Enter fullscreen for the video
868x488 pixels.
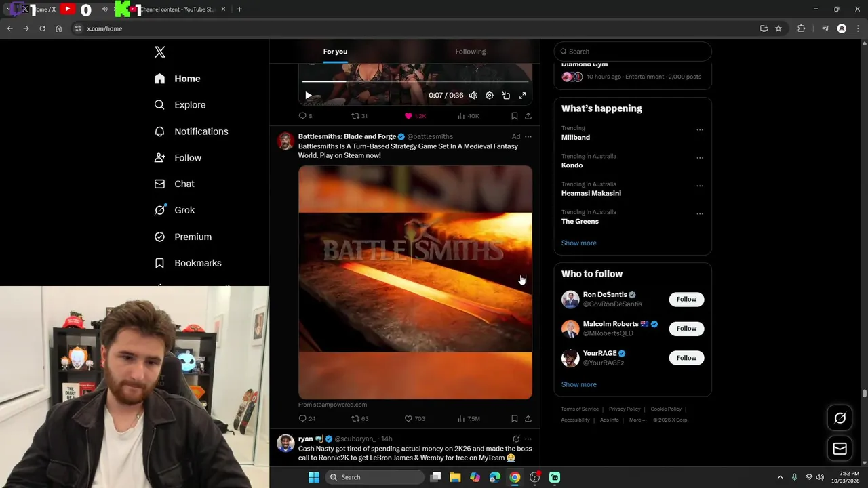522,96
